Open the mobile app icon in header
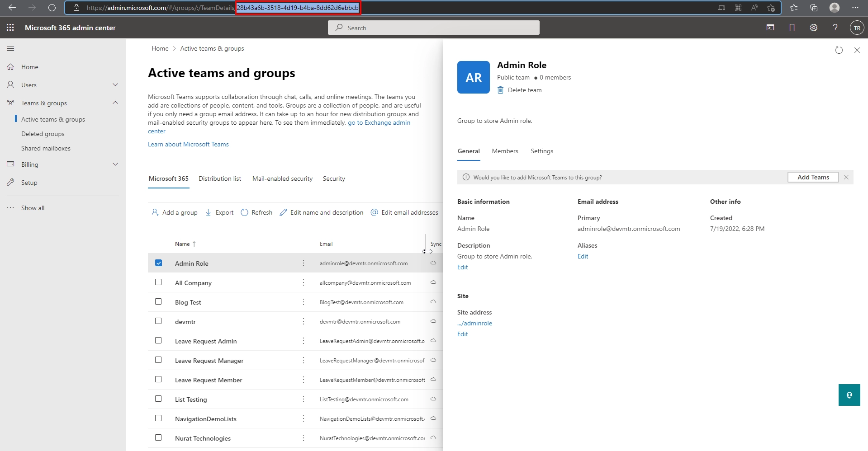The image size is (868, 451). [x=792, y=28]
